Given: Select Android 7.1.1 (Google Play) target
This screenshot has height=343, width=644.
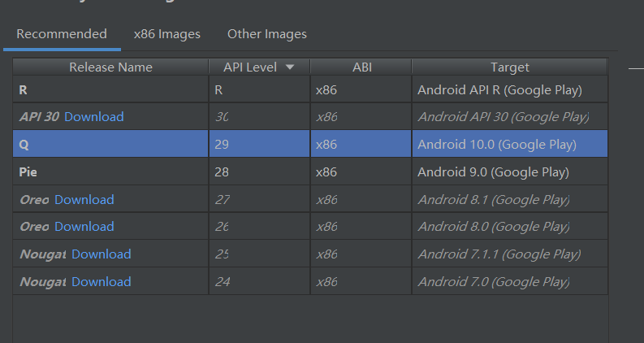Looking at the screenshot, I should [510, 254].
